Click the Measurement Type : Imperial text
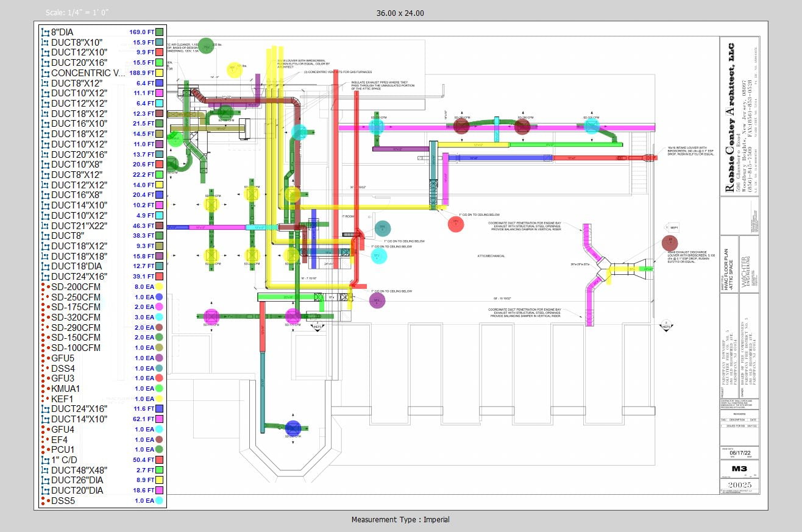This screenshot has width=802, height=532. tap(400, 520)
